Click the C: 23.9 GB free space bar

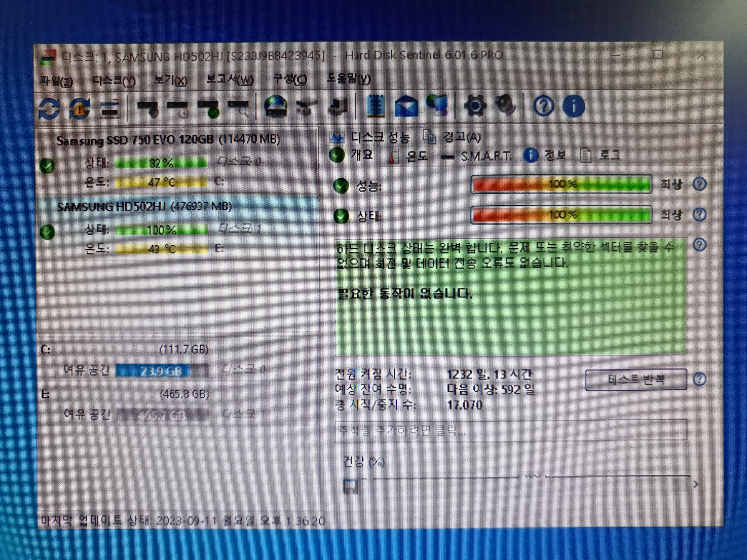click(162, 371)
